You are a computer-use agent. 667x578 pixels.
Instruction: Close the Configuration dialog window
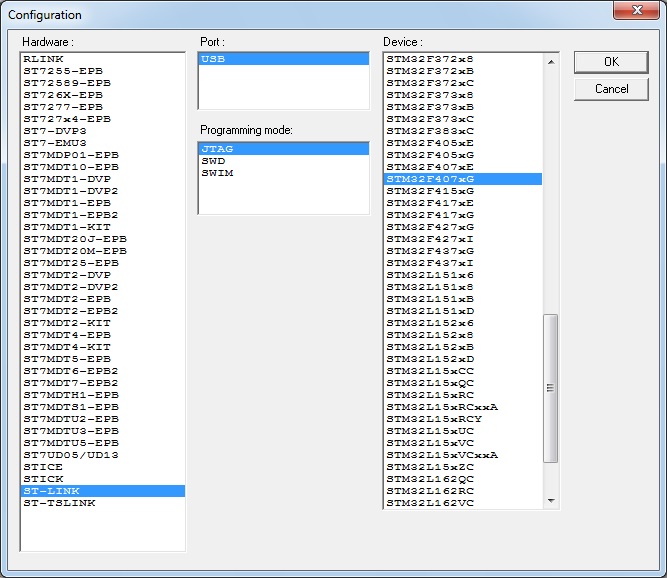[636, 10]
